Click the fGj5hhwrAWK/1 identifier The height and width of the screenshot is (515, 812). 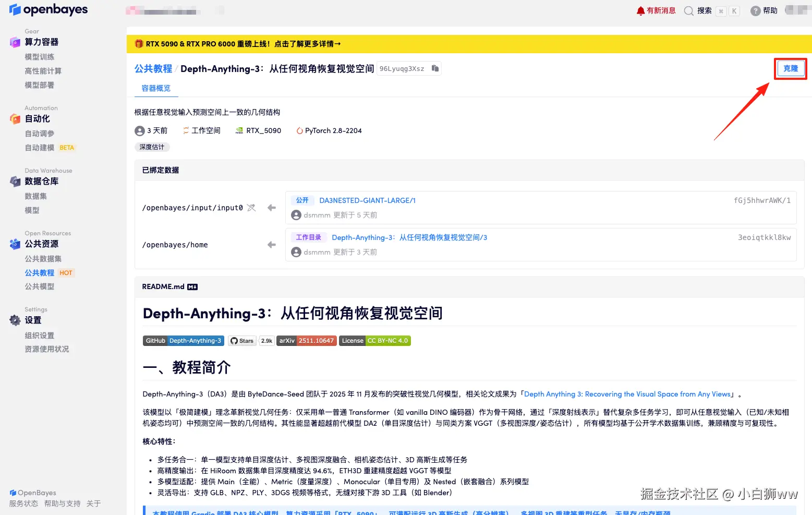pos(762,200)
